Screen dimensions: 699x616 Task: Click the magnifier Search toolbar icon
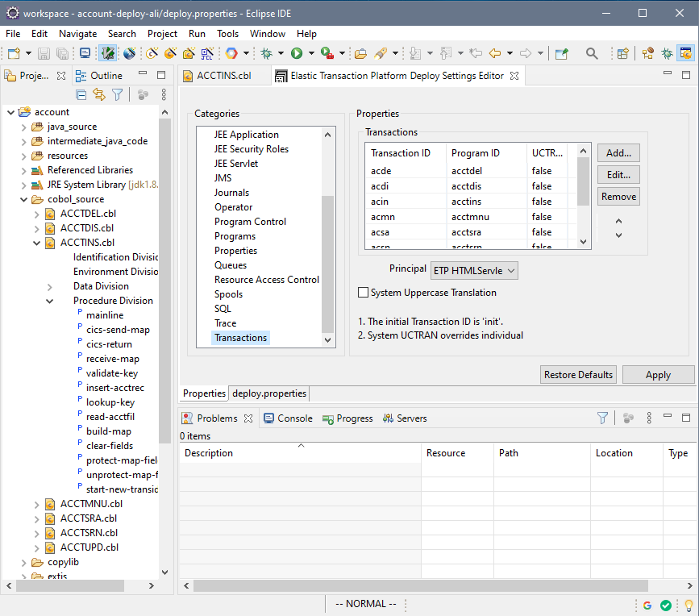click(x=592, y=53)
